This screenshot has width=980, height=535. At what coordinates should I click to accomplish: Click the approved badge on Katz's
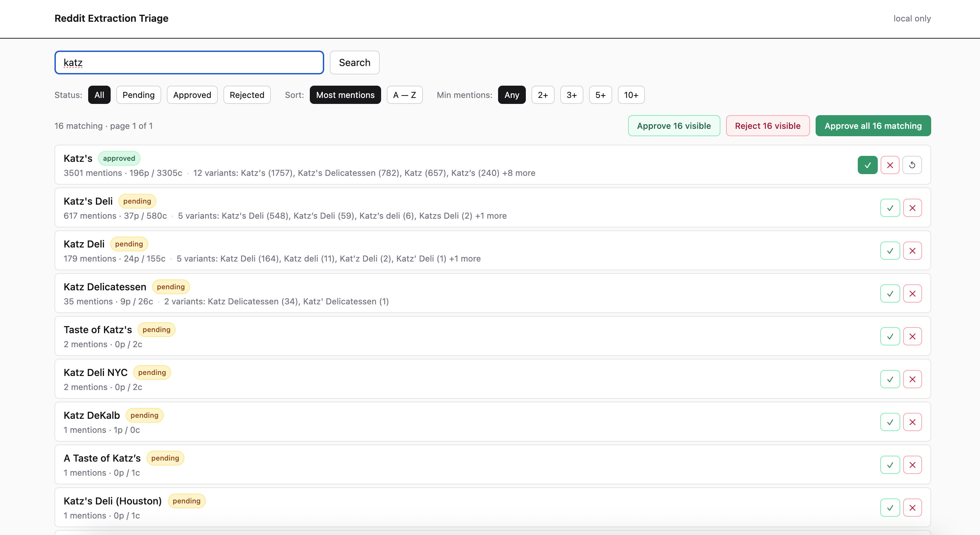(x=119, y=158)
